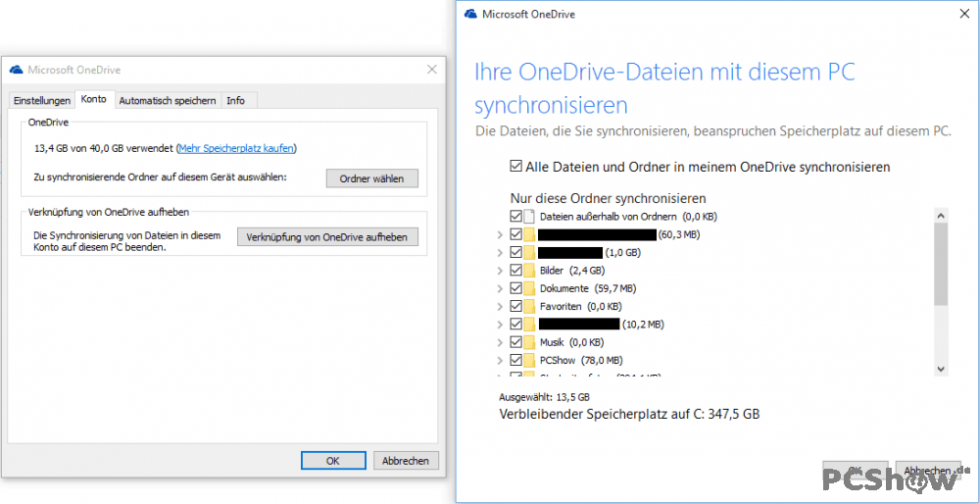Viewport: 980px width, 504px height.
Task: Expand the Favoriten folder
Action: click(x=500, y=306)
